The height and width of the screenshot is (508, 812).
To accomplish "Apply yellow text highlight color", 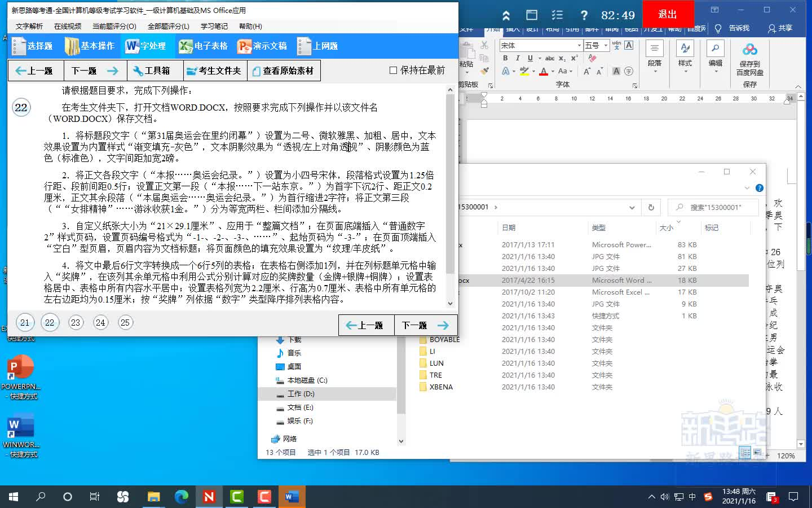I will pos(524,71).
